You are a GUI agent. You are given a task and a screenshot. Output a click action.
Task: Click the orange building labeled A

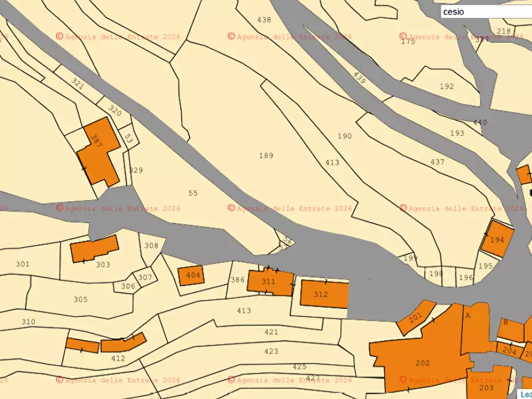pyautogui.click(x=474, y=328)
